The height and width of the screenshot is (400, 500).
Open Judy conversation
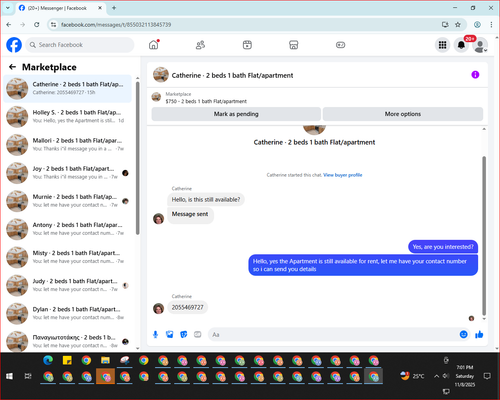pyautogui.click(x=67, y=285)
